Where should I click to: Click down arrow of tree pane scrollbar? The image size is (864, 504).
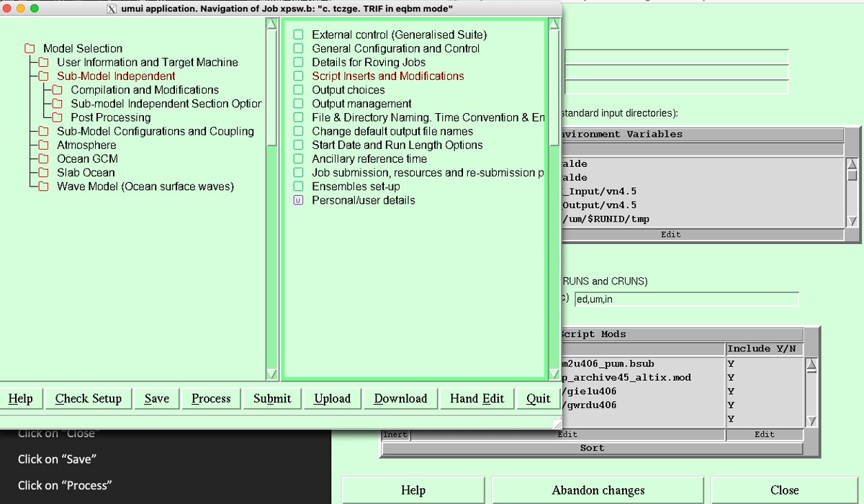click(x=271, y=374)
